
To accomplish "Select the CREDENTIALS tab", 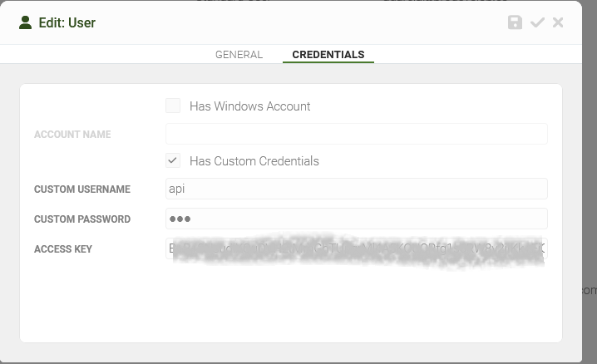I will [x=328, y=54].
